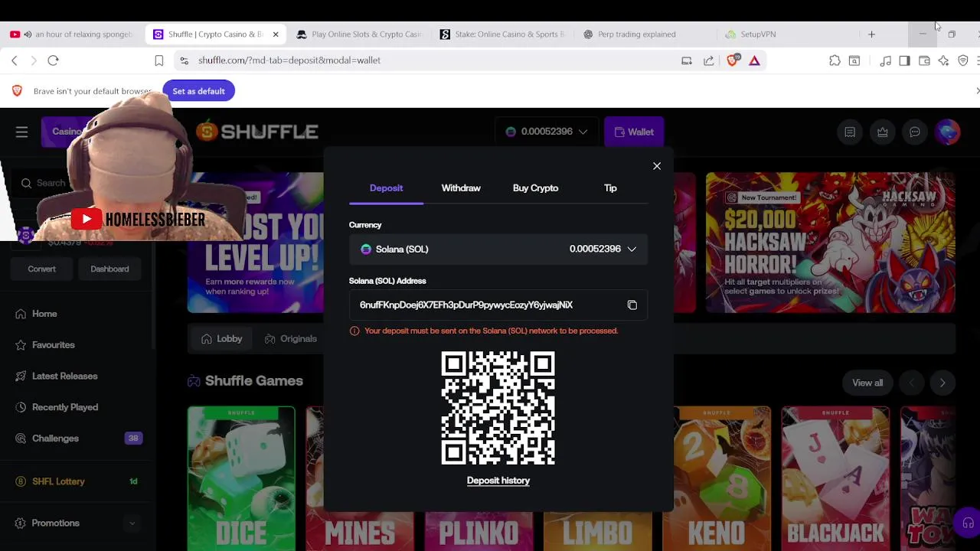Switch to the Withdraw tab
This screenshot has height=551, width=980.
[x=461, y=188]
